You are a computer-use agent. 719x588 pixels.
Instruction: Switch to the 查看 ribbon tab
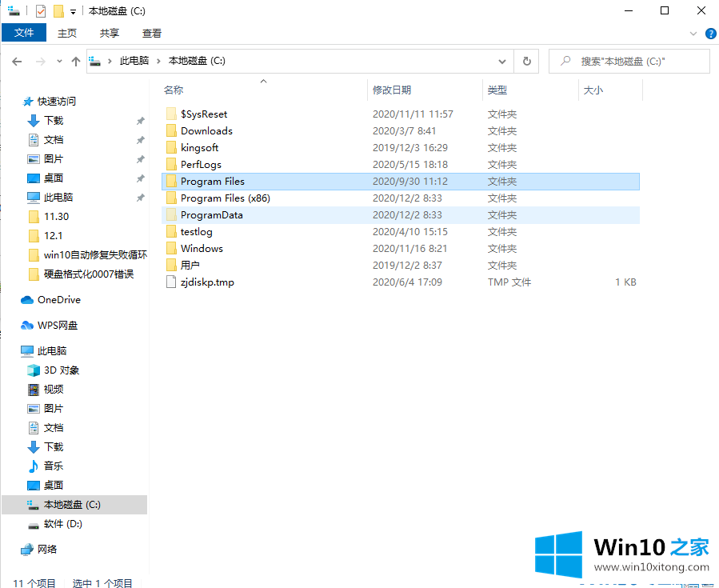click(152, 33)
